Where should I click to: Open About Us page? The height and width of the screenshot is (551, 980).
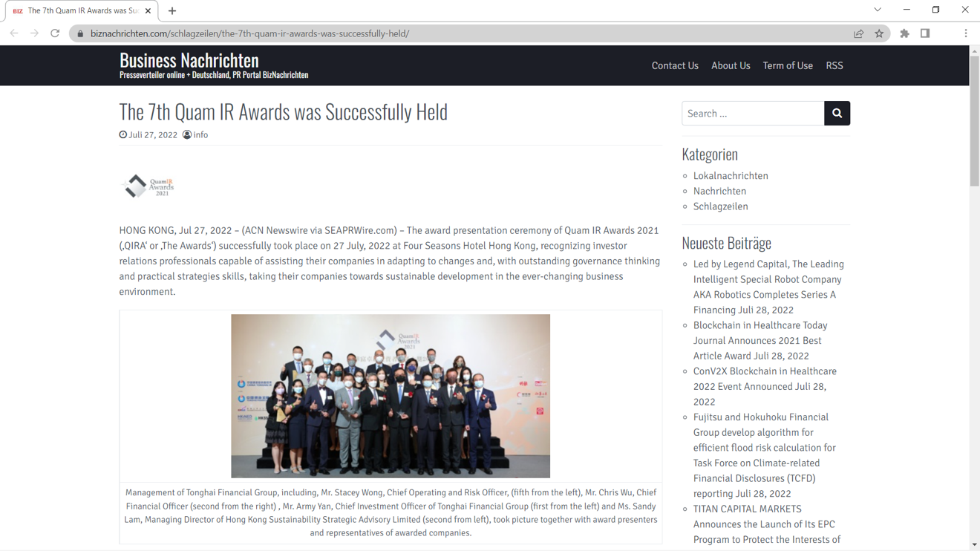(731, 65)
